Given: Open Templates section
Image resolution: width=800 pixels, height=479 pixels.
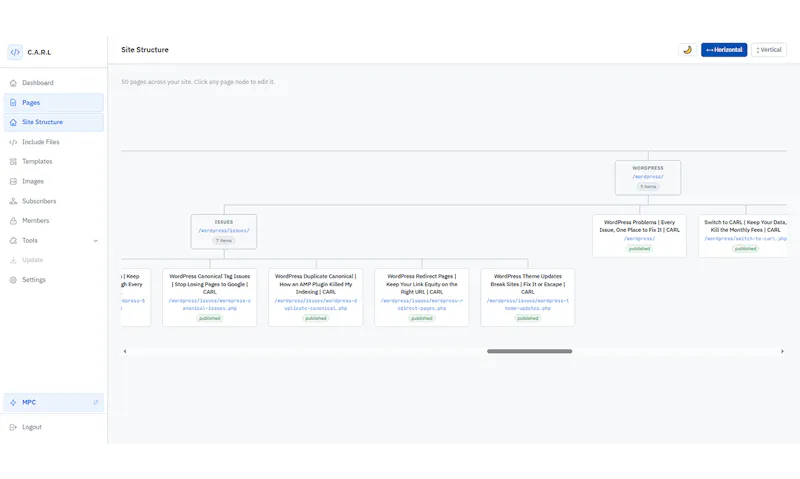Looking at the screenshot, I should tap(54, 162).
